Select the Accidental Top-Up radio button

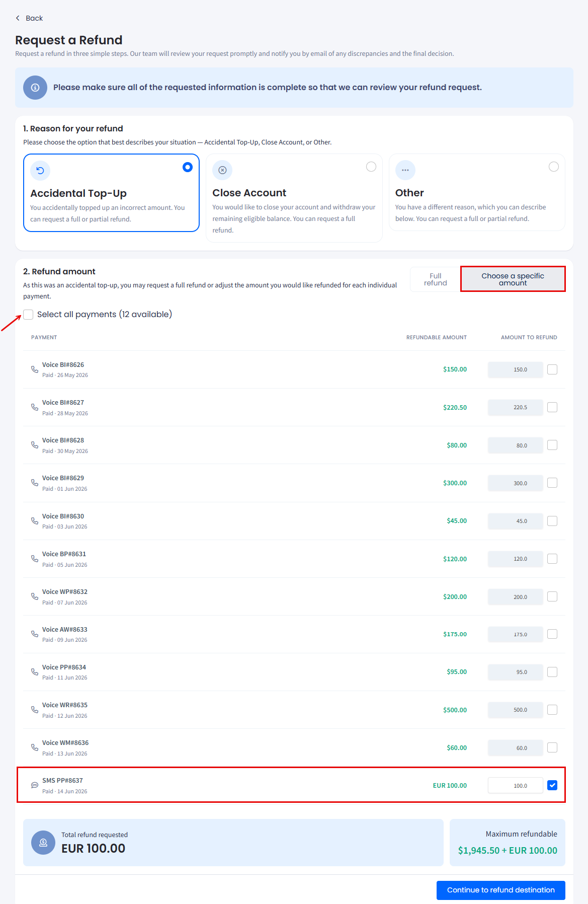tap(188, 167)
